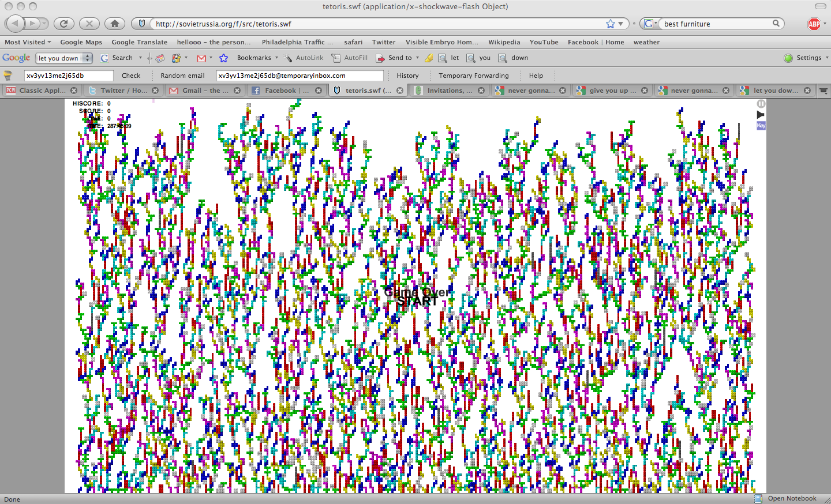Pause the game with the pause icon
Screen dimensions: 831x504
761,104
